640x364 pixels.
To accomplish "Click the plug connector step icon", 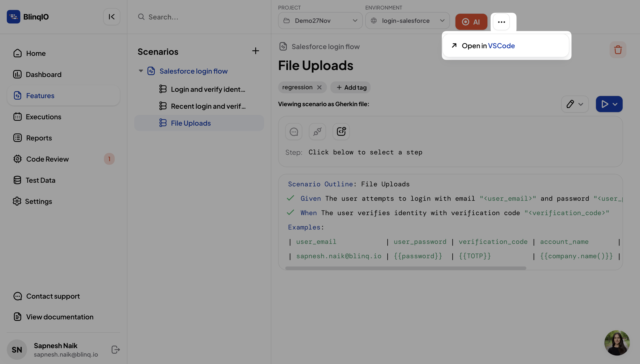I will click(x=317, y=132).
